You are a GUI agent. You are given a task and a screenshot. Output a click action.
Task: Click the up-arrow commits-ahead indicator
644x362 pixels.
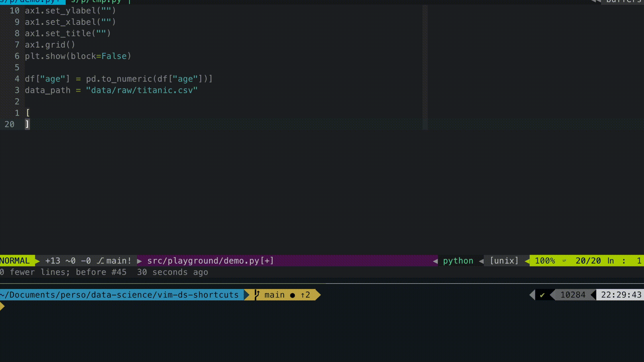305,295
